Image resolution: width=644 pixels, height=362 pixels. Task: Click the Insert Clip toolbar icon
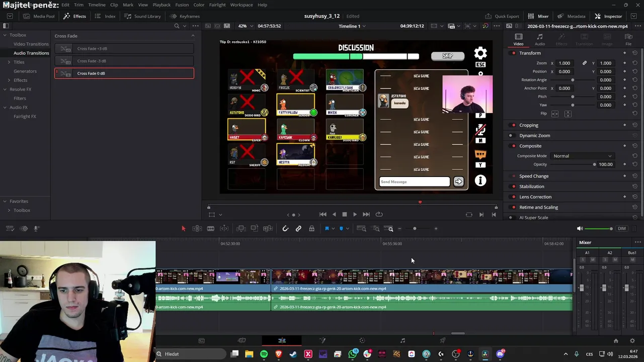pos(241,229)
